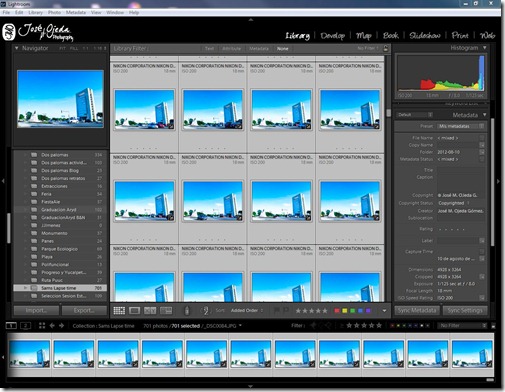505x392 pixels.
Task: Go back with the filmstrip left arrow
Action: 52,326
